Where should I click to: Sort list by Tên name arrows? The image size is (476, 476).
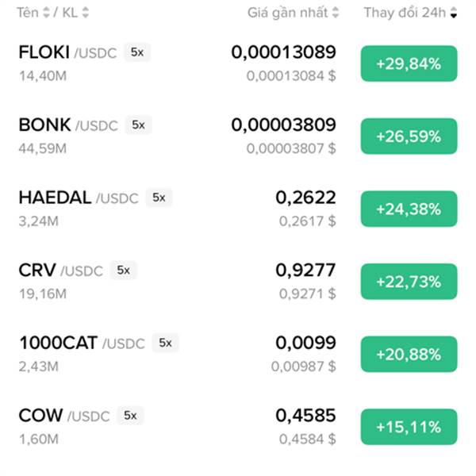click(x=46, y=13)
